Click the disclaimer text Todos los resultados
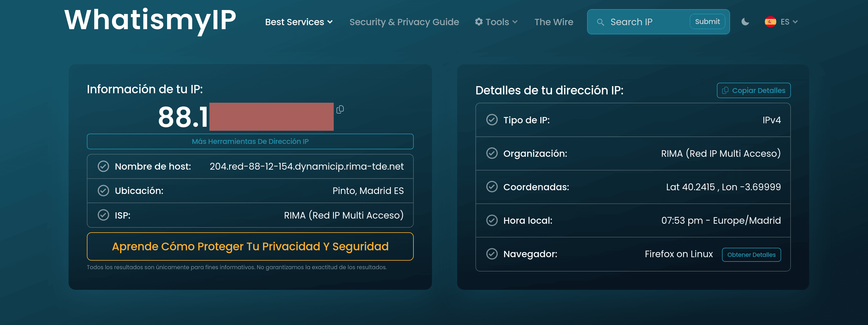Viewport: 868px width, 325px height. [x=237, y=267]
